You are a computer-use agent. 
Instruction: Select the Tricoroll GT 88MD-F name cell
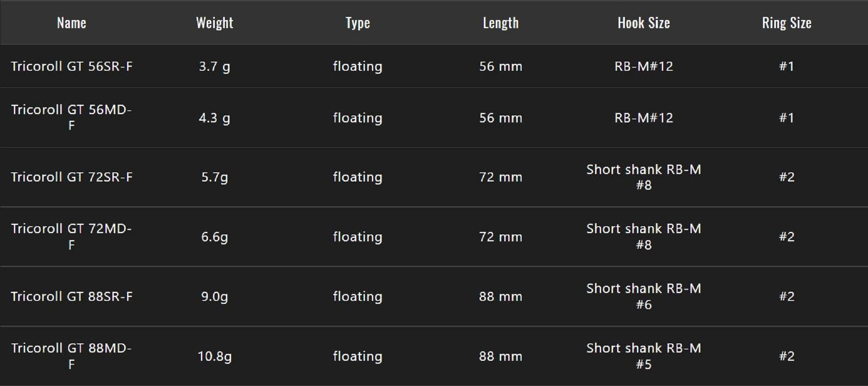click(72, 356)
